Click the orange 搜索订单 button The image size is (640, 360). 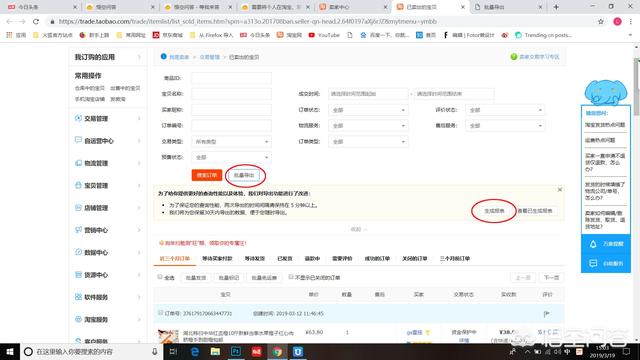point(207,175)
